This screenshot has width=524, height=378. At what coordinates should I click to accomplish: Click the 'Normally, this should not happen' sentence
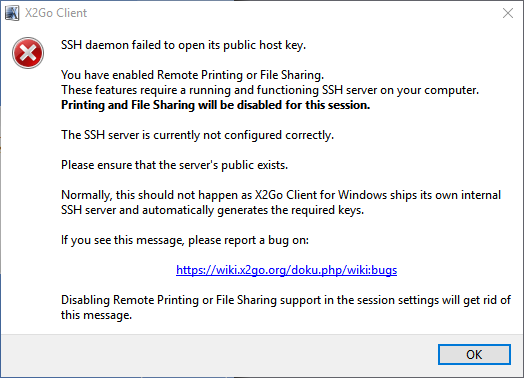(x=281, y=195)
